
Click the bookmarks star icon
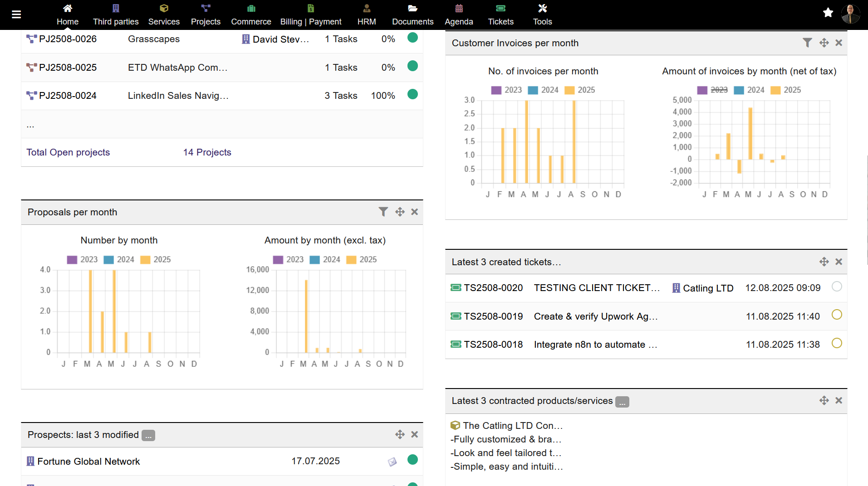[x=828, y=13]
